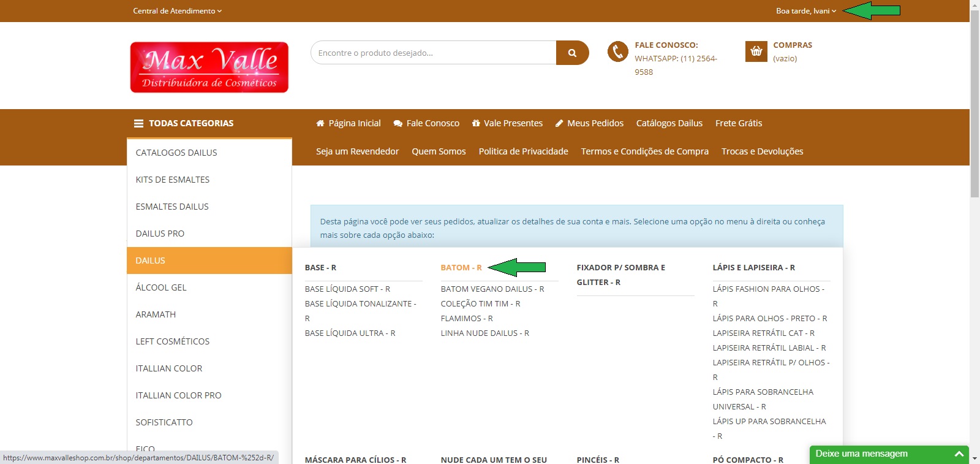Open Trocas e Devoluções page
The width and height of the screenshot is (980, 464).
763,151
